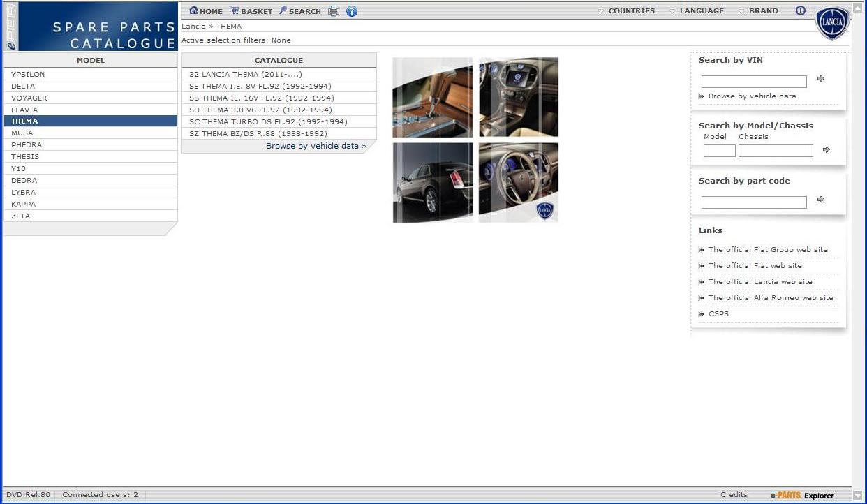Click the Lancia breadcrumb link

point(193,27)
